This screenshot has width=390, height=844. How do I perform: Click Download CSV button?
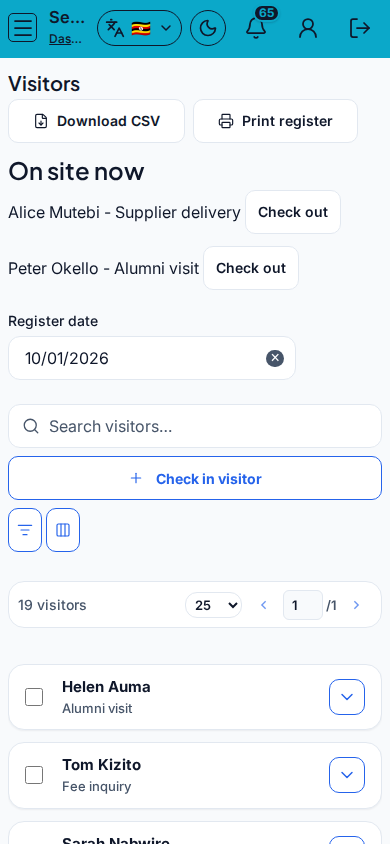tap(96, 121)
